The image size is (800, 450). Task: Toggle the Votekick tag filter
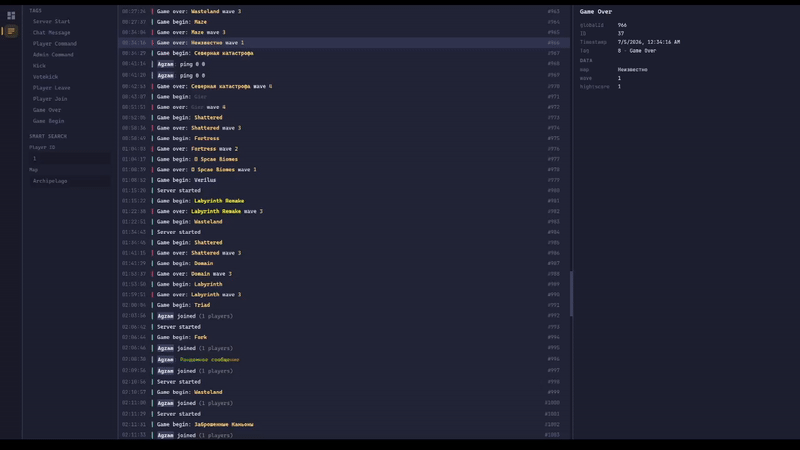pos(45,77)
